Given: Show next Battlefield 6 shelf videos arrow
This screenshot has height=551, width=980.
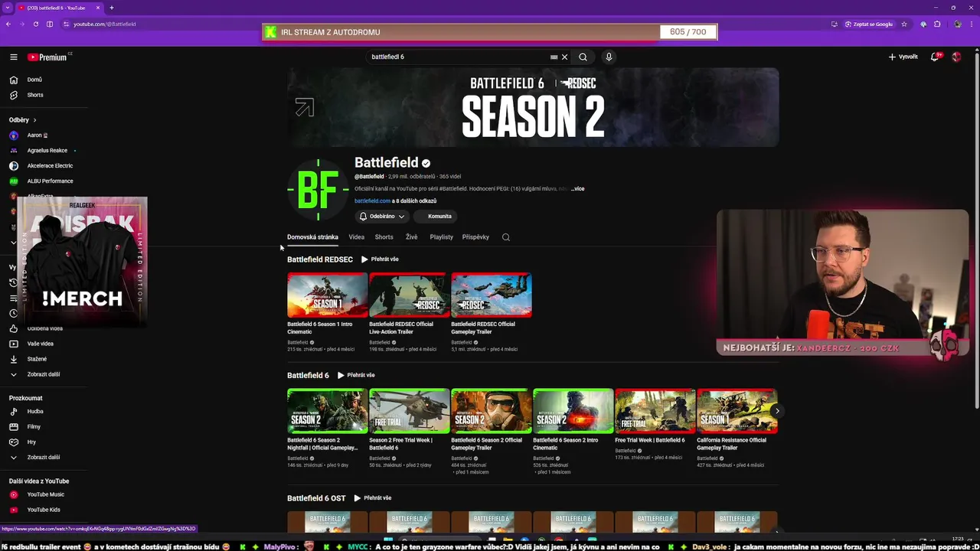Looking at the screenshot, I should 776,411.
